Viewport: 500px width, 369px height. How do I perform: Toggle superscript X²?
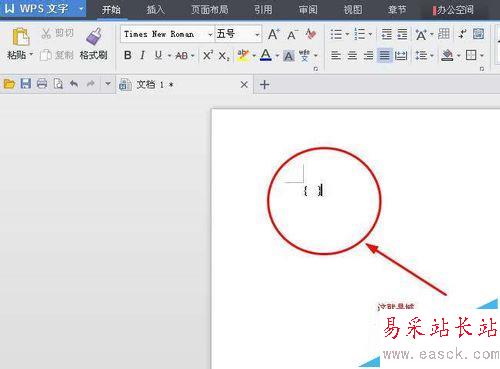(x=208, y=55)
